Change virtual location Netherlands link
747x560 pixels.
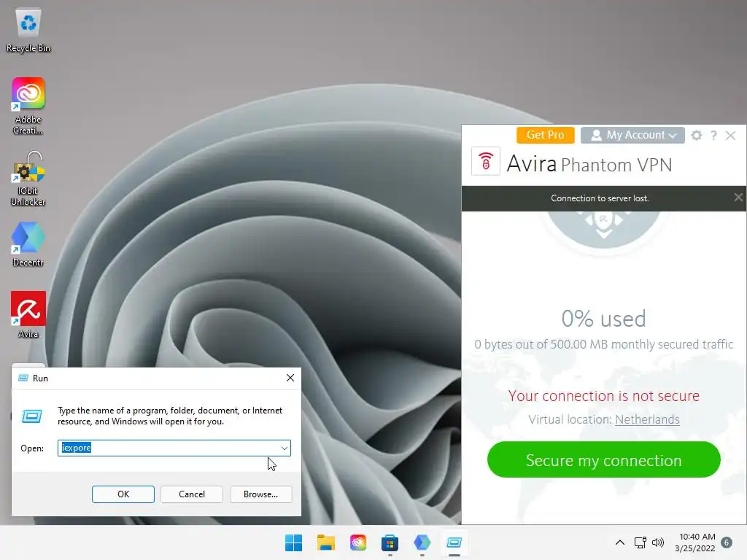pos(648,419)
